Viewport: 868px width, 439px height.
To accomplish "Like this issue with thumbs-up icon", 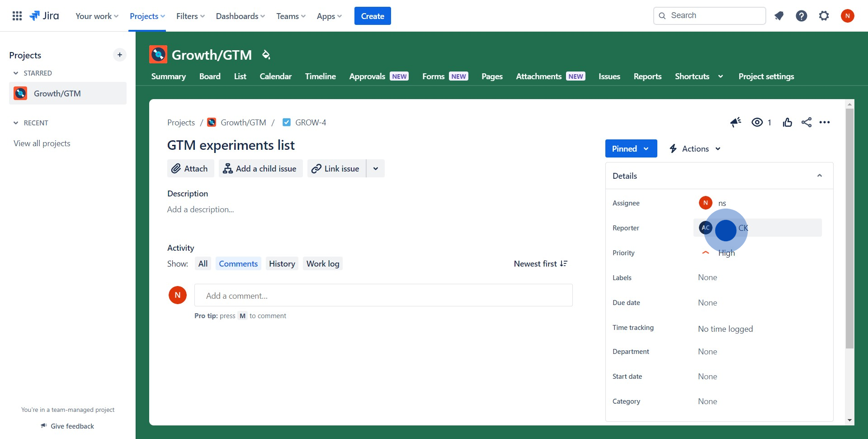I will (x=787, y=122).
